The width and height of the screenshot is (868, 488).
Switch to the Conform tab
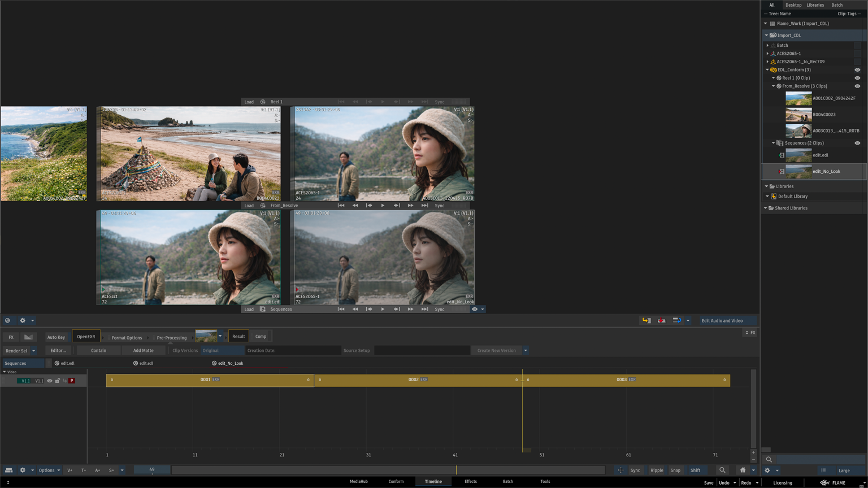coord(396,481)
